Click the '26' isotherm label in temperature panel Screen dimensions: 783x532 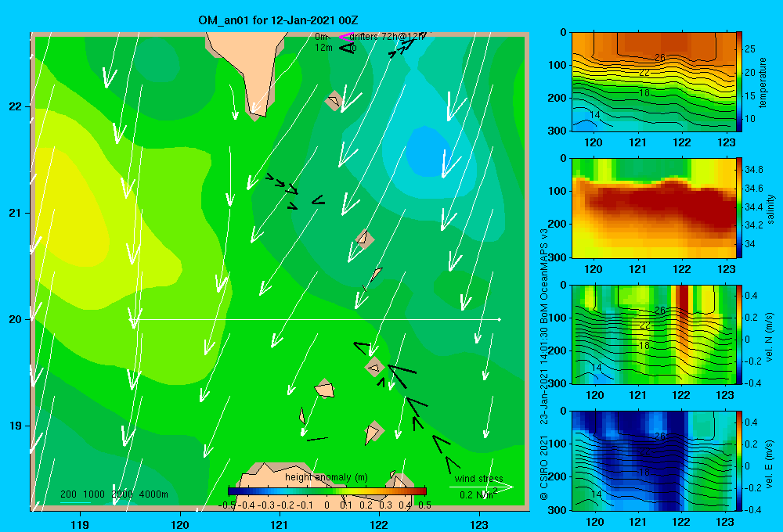pos(659,57)
